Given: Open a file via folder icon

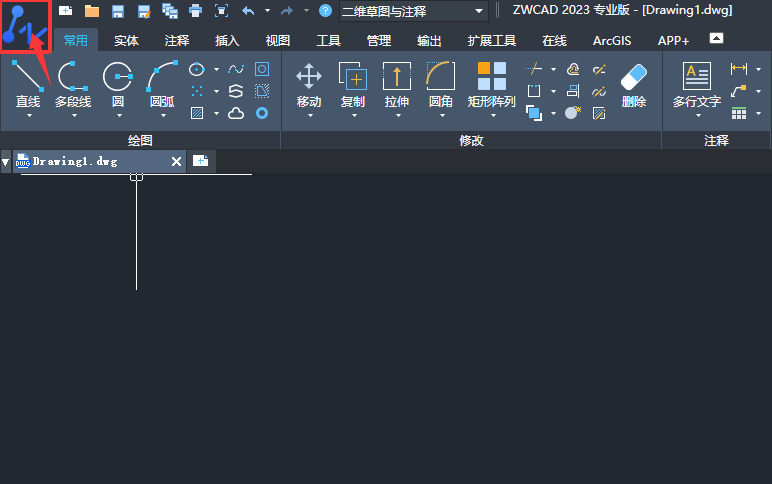Looking at the screenshot, I should [92, 10].
